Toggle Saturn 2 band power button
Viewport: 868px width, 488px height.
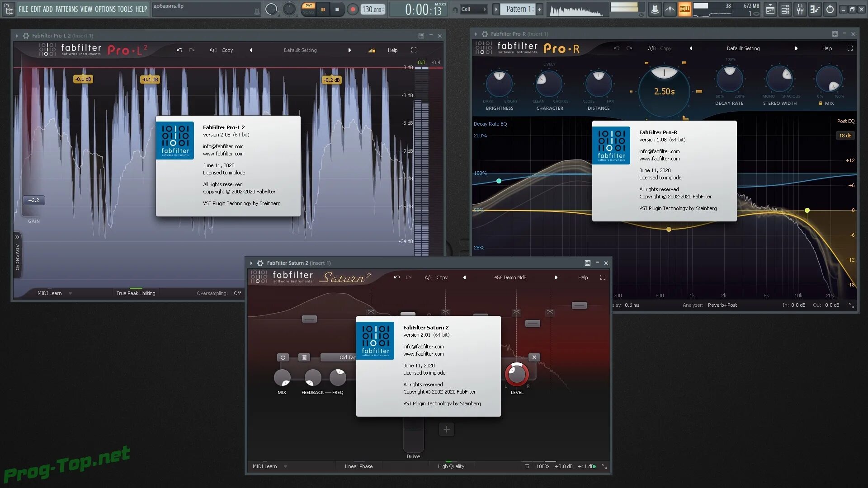[x=283, y=357]
